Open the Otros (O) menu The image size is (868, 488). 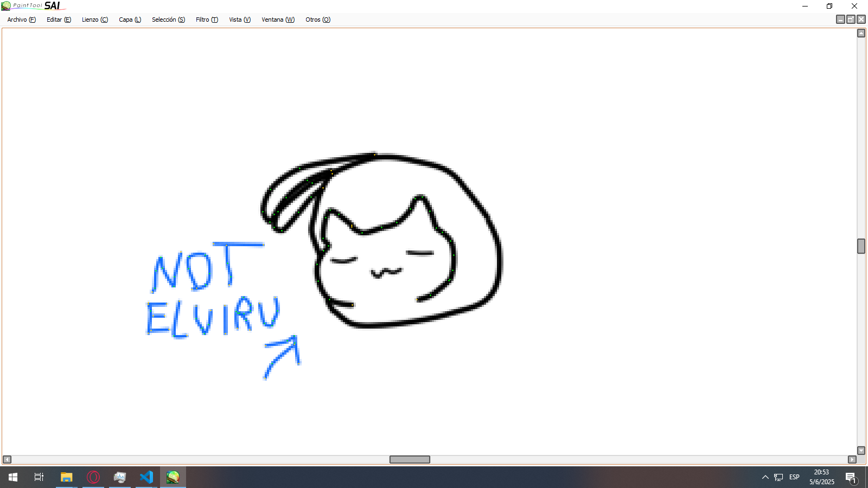[x=318, y=20]
